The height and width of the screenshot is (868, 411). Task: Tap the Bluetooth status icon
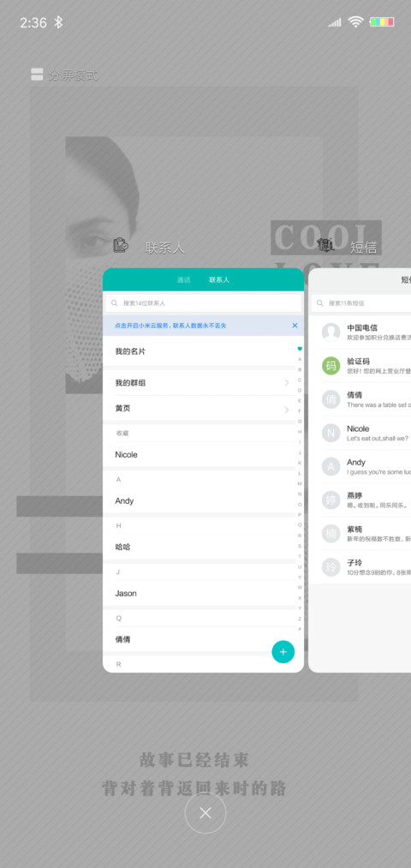(58, 22)
